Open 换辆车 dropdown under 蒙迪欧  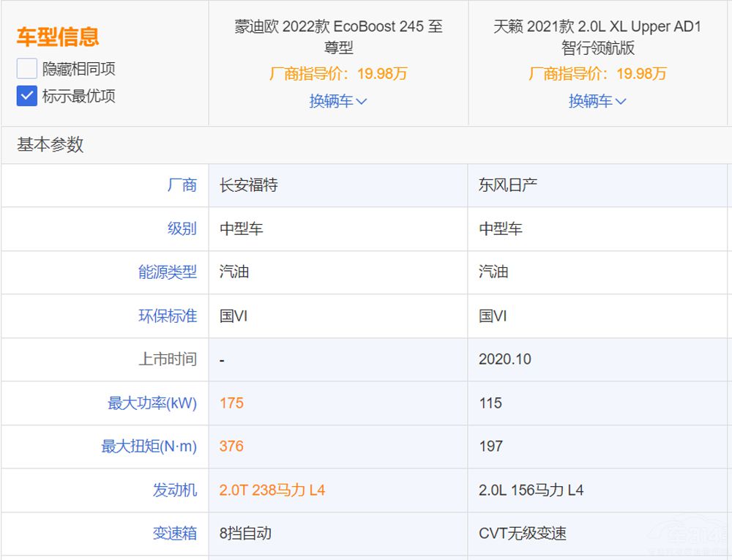coord(337,101)
